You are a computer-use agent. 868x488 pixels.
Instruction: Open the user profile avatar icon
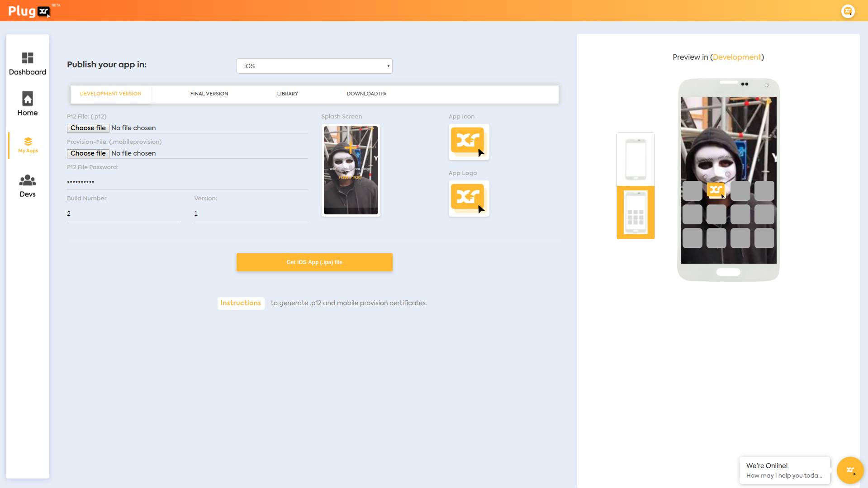pos(848,11)
